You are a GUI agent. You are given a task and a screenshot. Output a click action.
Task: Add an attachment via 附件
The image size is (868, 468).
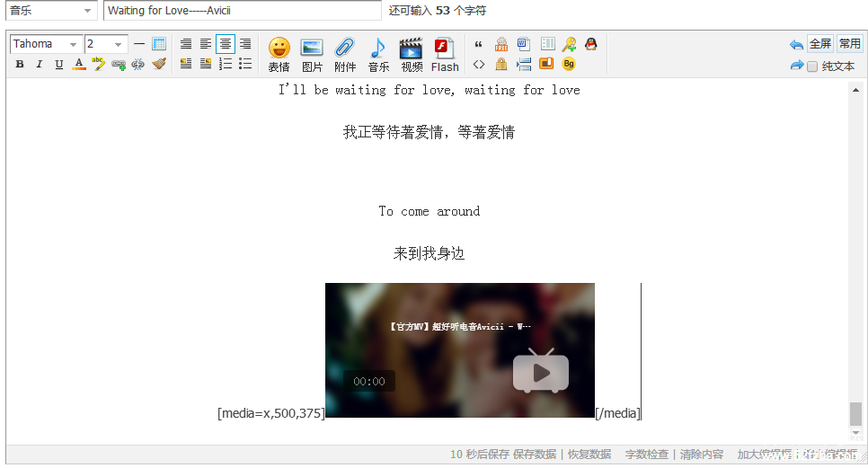coord(345,55)
